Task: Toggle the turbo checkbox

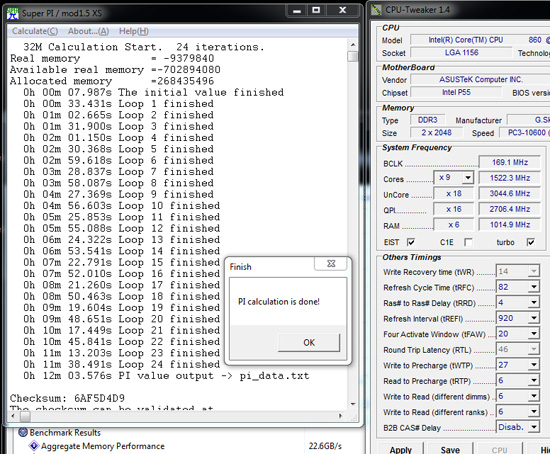Action: (x=531, y=242)
